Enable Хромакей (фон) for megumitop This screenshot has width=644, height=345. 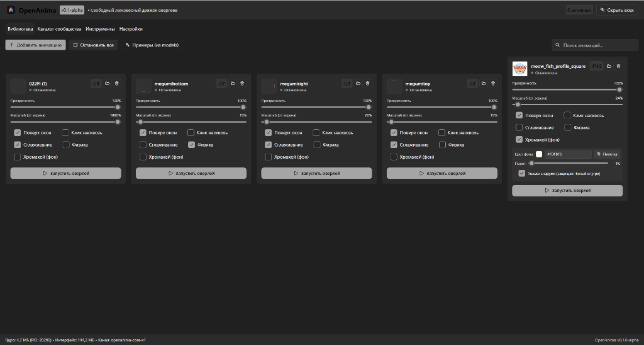(x=394, y=157)
